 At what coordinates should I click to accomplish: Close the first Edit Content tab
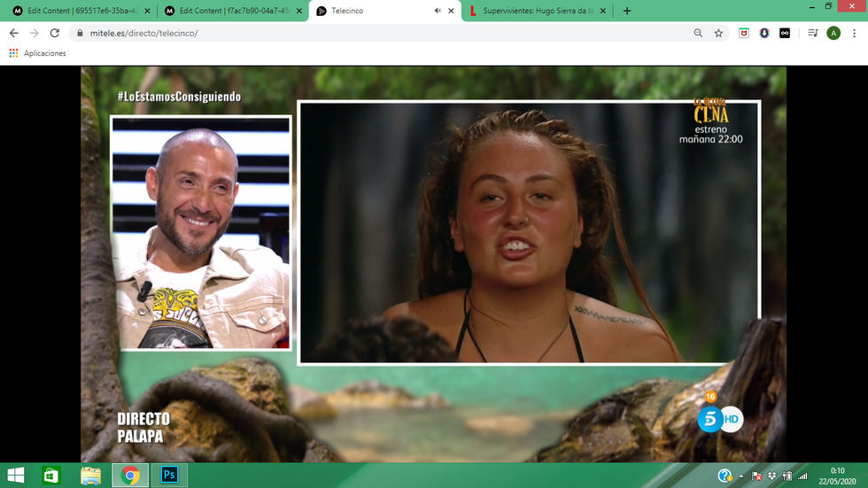click(x=147, y=11)
